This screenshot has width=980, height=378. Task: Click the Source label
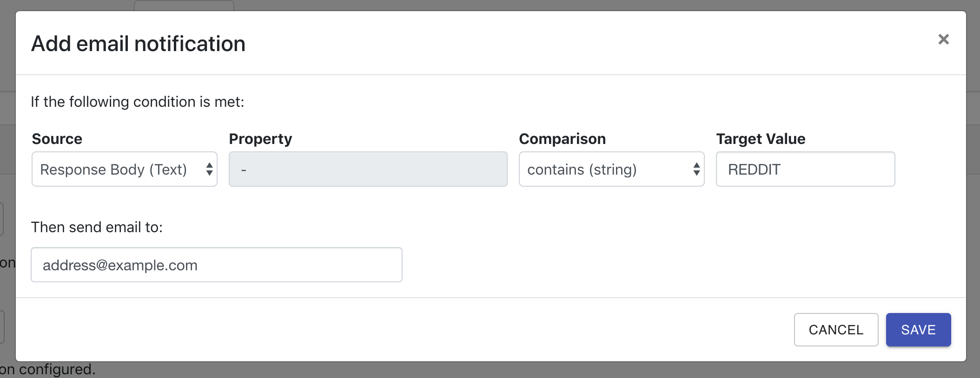click(57, 139)
